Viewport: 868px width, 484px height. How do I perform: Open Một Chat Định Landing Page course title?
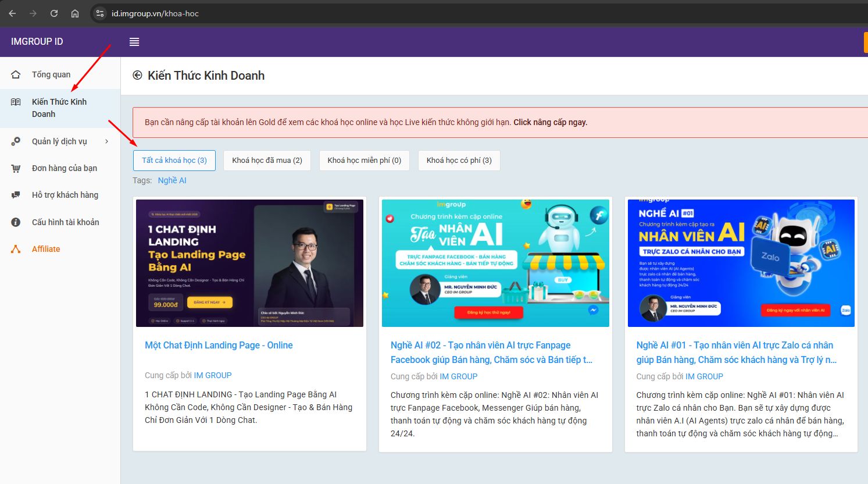coord(219,345)
